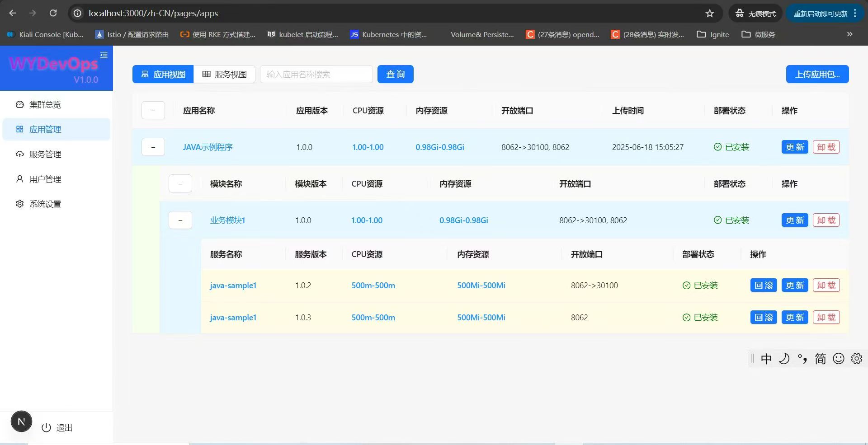
Task: Click the browser back arrow
Action: click(12, 13)
